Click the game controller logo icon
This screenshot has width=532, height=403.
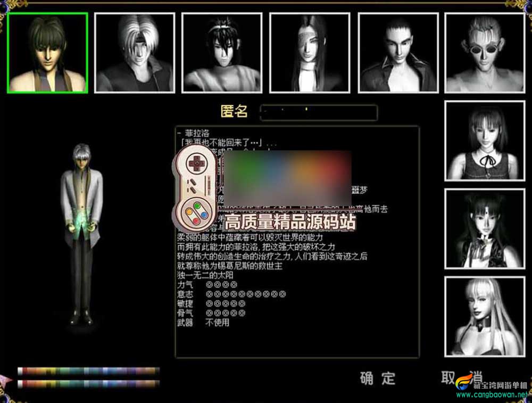pyautogui.click(x=196, y=188)
